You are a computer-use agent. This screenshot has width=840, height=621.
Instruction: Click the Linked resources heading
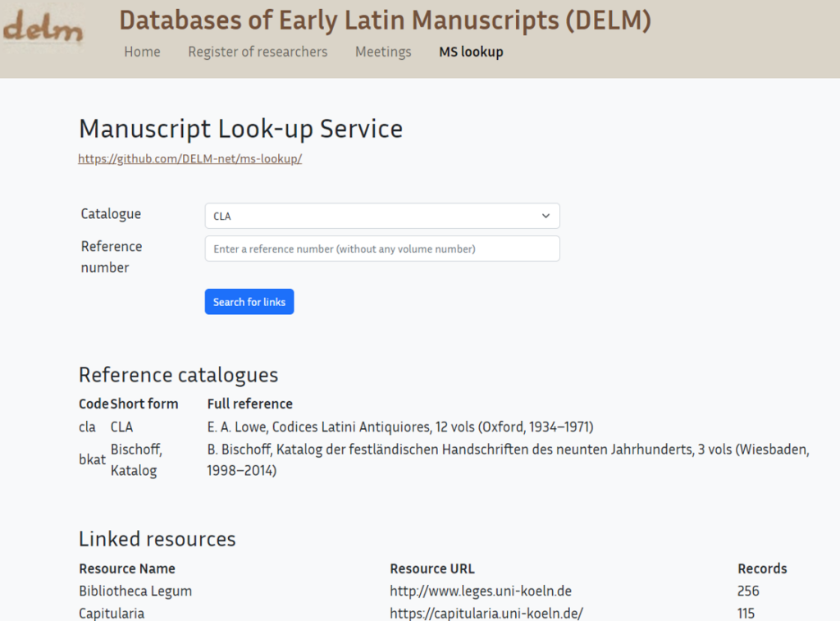pos(156,539)
